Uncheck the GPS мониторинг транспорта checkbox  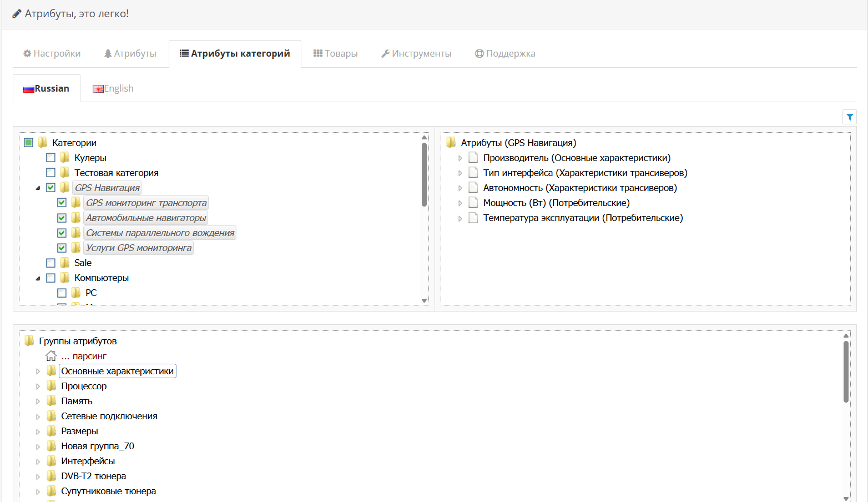tap(62, 203)
